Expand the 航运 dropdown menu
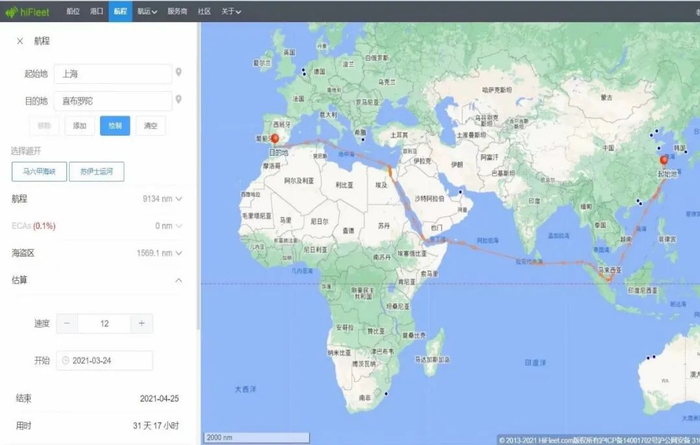The width and height of the screenshot is (700, 445). click(x=147, y=12)
